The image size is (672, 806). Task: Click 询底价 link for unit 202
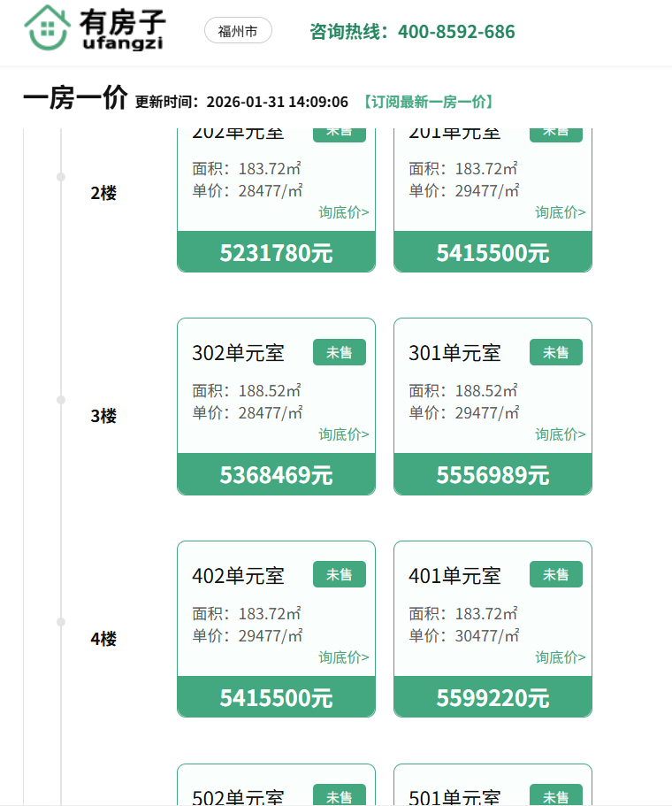[x=344, y=212]
